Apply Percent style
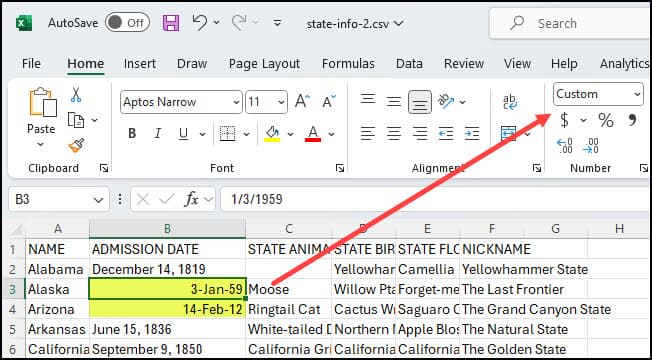 (x=605, y=121)
